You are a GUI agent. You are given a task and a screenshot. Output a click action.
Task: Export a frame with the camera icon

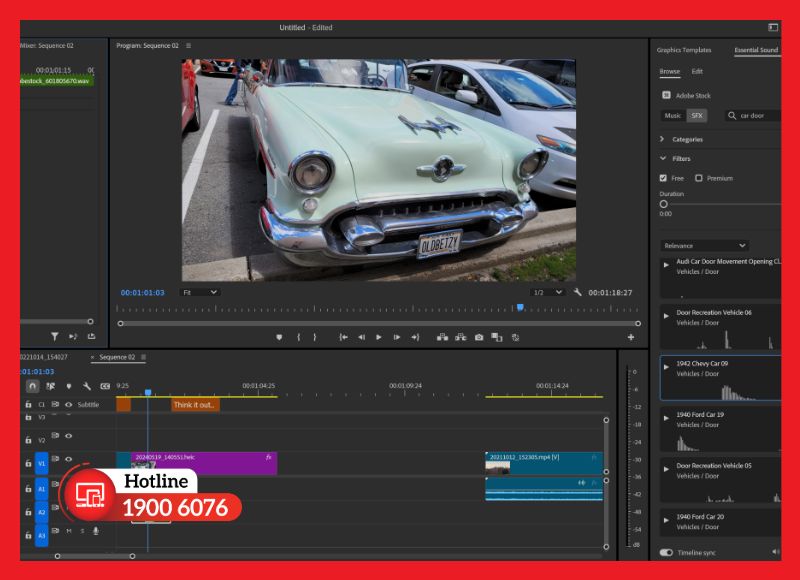tap(479, 337)
